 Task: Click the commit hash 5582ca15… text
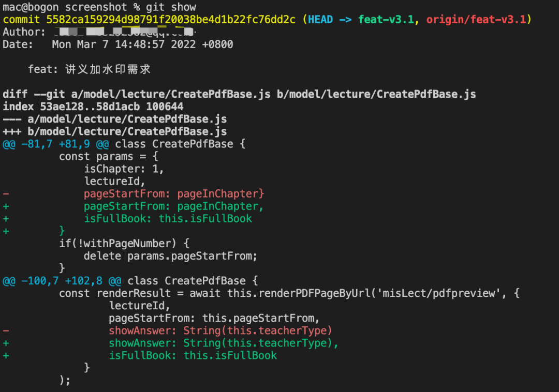(171, 20)
